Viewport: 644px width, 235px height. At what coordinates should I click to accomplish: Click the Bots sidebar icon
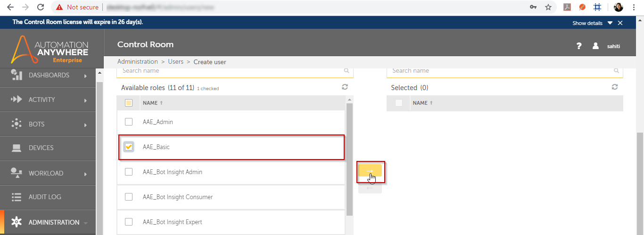[x=17, y=124]
